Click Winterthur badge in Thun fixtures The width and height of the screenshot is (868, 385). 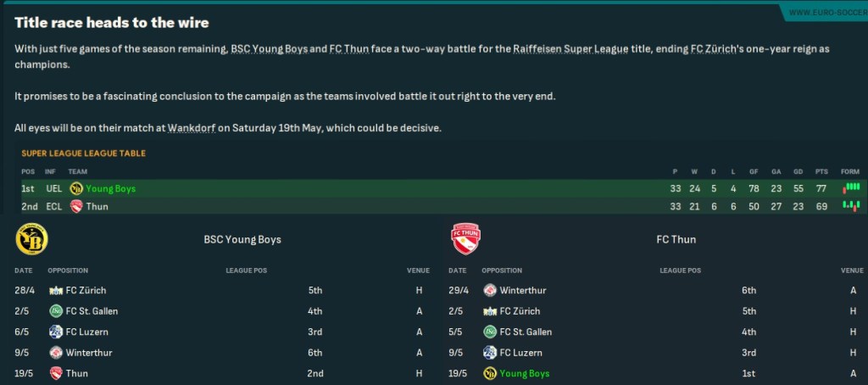click(x=489, y=290)
